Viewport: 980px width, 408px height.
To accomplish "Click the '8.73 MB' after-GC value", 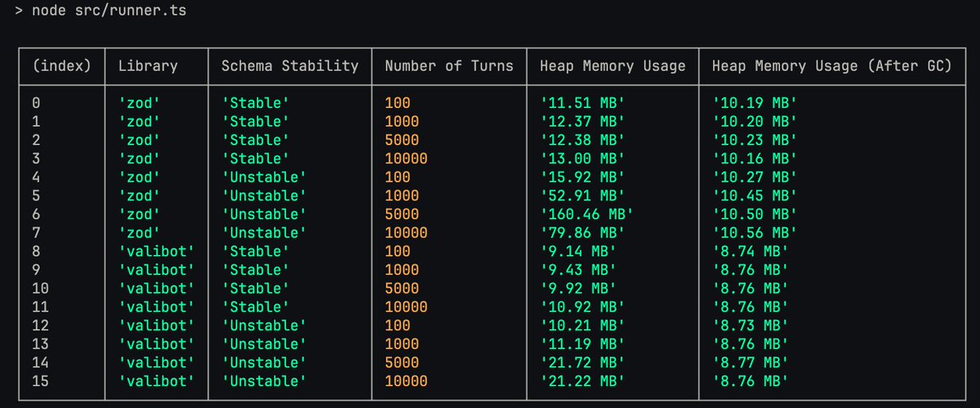I will tap(750, 325).
